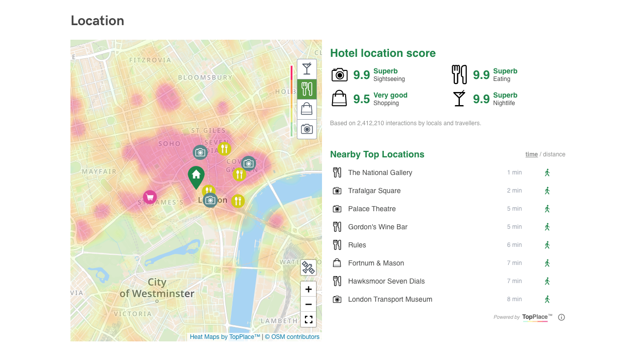Open the map in fullscreen
Screen dimensions: 644x360
coord(308,319)
